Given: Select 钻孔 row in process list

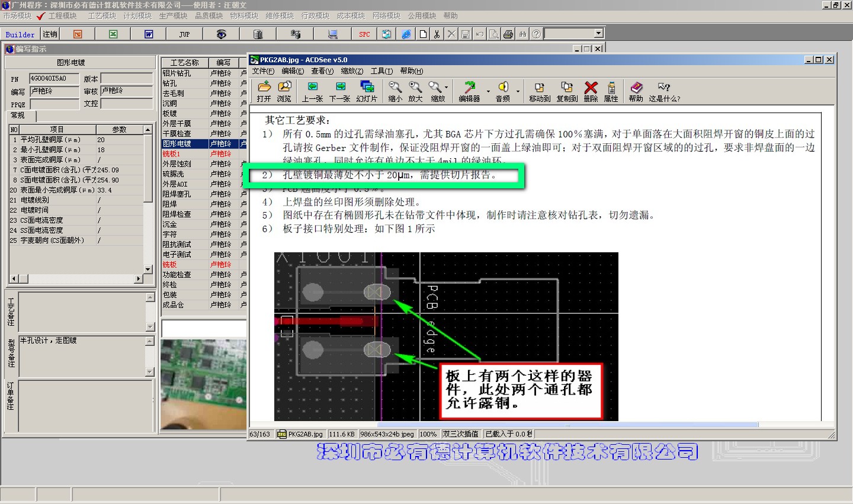Looking at the screenshot, I should (x=203, y=84).
